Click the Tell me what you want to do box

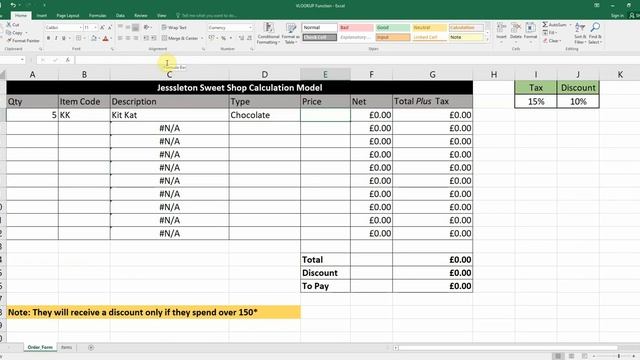(x=207, y=16)
